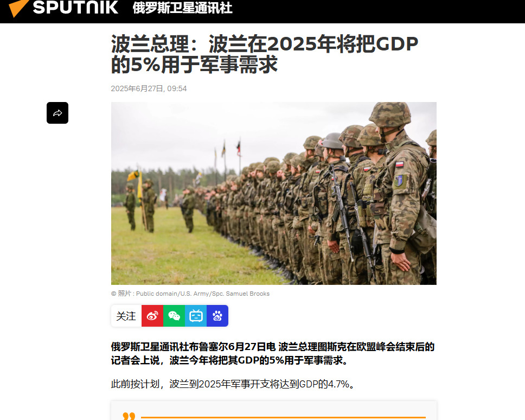
Task: Click the bold lead paragraph text
Action: point(273,353)
